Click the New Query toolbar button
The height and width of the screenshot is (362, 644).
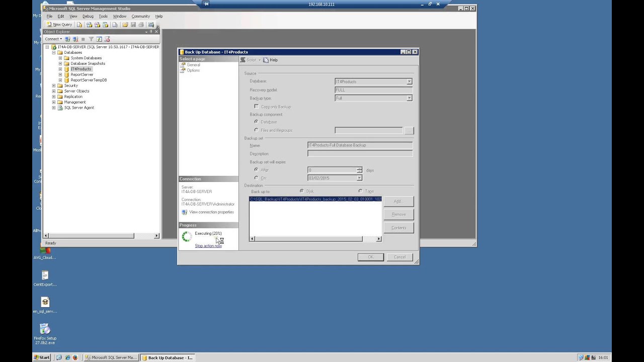point(59,24)
